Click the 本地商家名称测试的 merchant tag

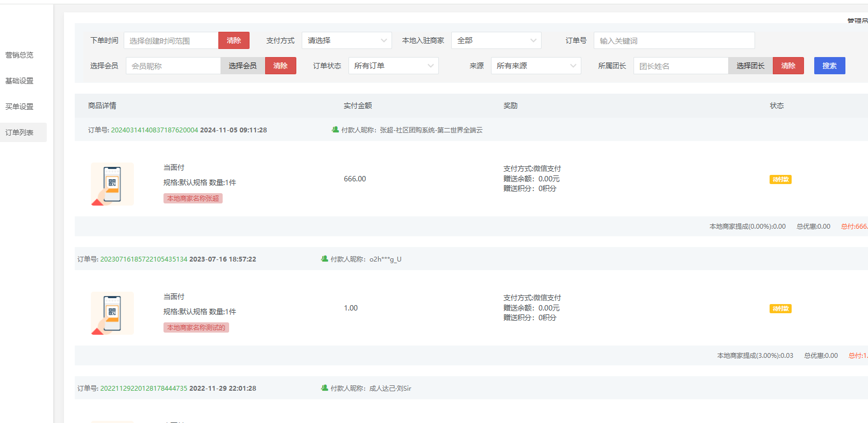click(x=196, y=328)
